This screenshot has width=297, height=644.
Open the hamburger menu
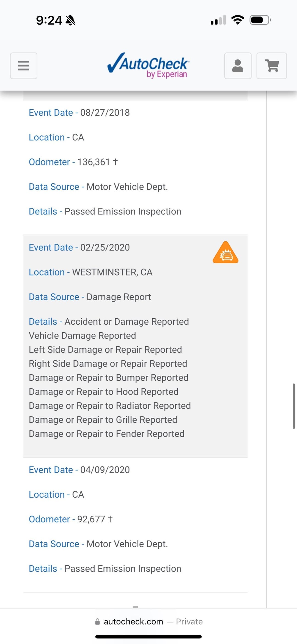click(24, 66)
